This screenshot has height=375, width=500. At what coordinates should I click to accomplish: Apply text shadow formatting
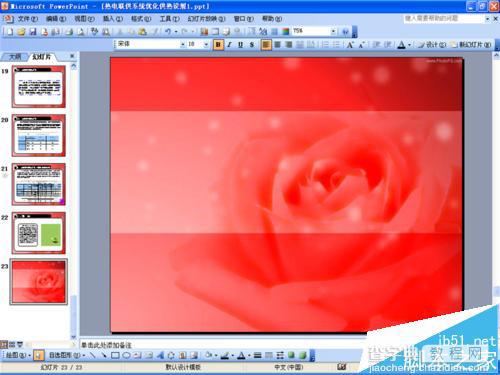(x=252, y=44)
